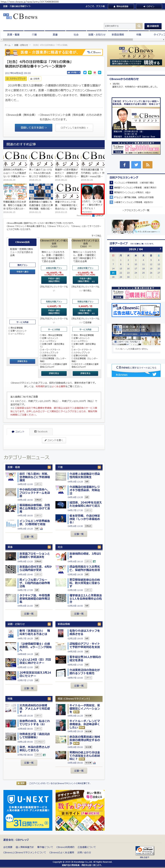Open RSS feed for 介護 category
The width and height of the screenshot is (165, 868).
[x=99, y=467]
